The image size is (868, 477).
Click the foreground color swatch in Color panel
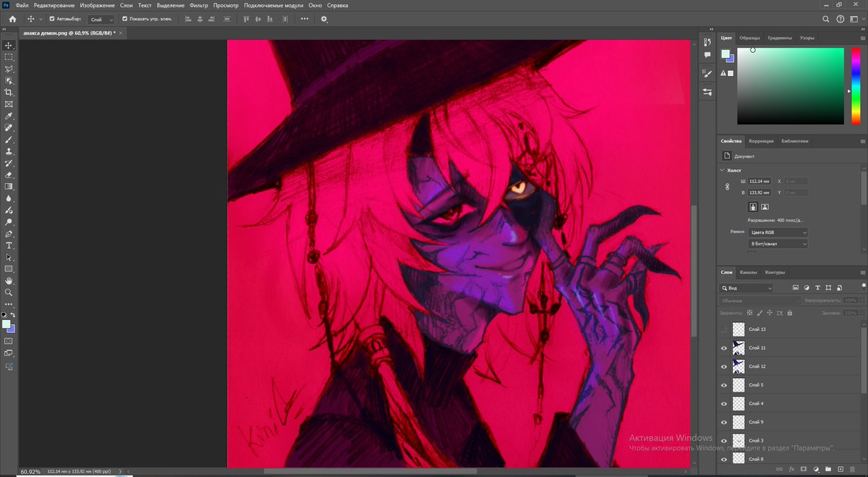726,54
